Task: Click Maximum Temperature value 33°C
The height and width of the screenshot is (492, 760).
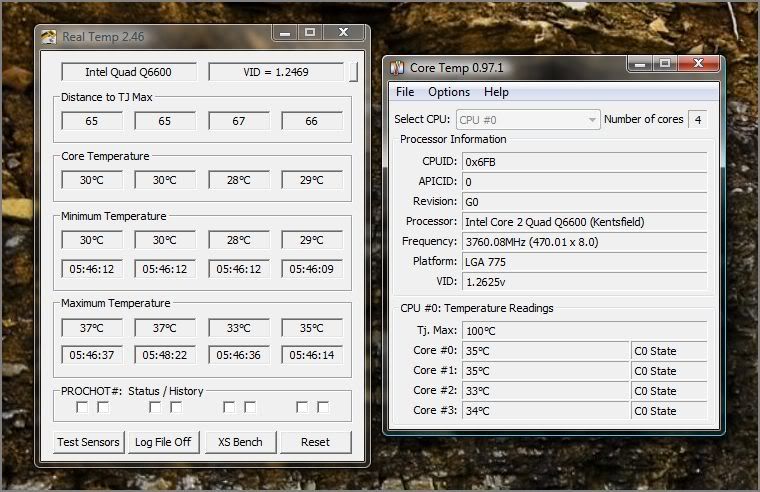Action: [x=239, y=328]
